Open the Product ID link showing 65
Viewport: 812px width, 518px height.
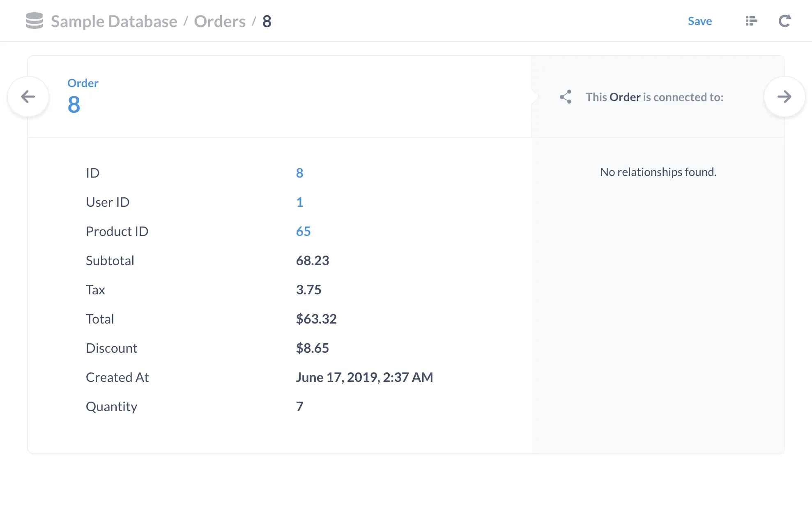[303, 231]
